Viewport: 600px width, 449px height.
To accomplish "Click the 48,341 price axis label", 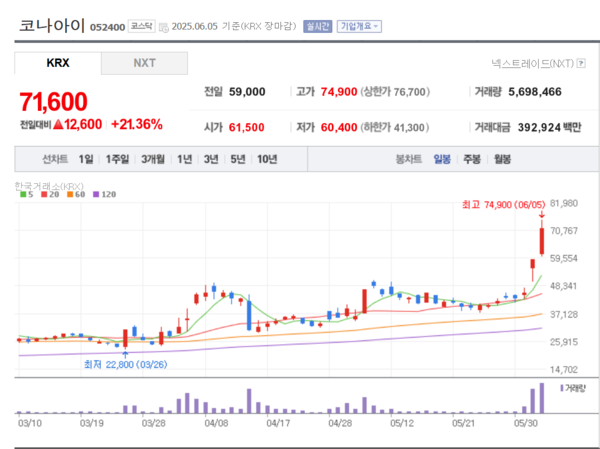I will click(564, 286).
